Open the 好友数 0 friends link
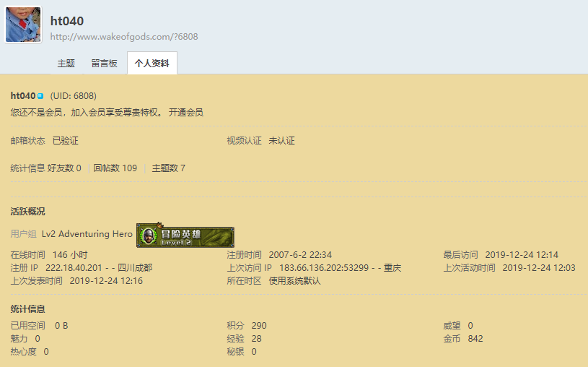Viewport: 588px width, 367px height. (64, 168)
